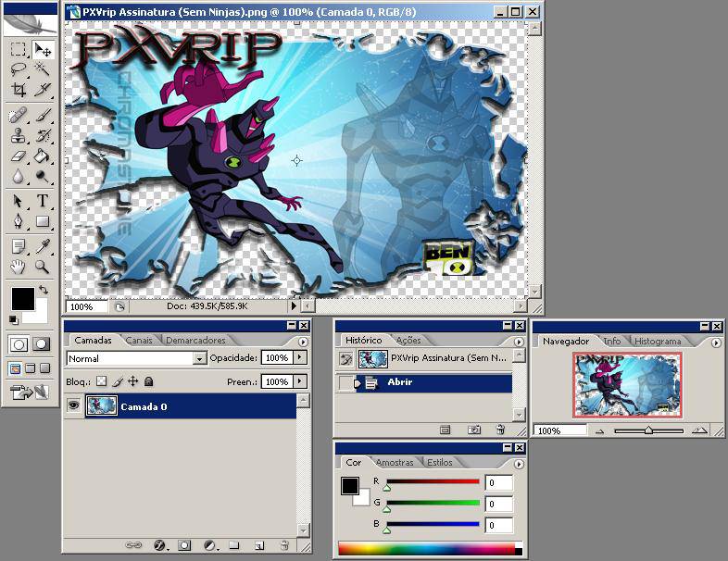Choose the Healing Brush tool
Screen dimensions: 728x561
[x=19, y=115]
